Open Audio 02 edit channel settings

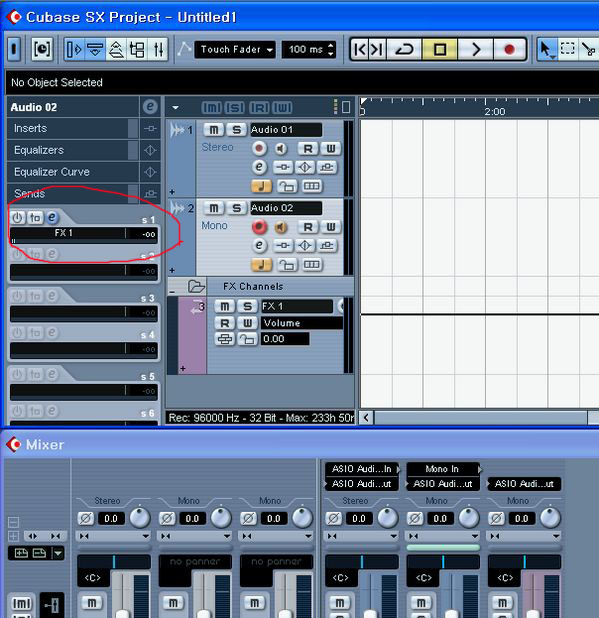pos(259,246)
